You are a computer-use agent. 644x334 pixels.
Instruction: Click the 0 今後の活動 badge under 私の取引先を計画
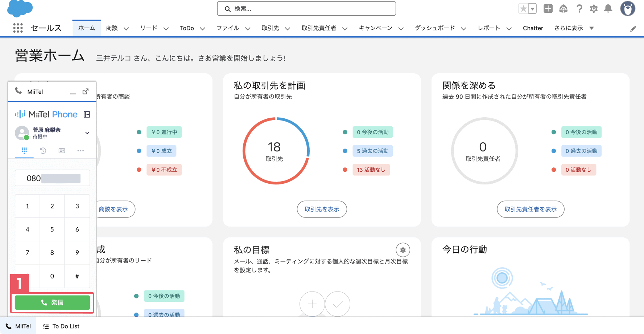point(372,132)
